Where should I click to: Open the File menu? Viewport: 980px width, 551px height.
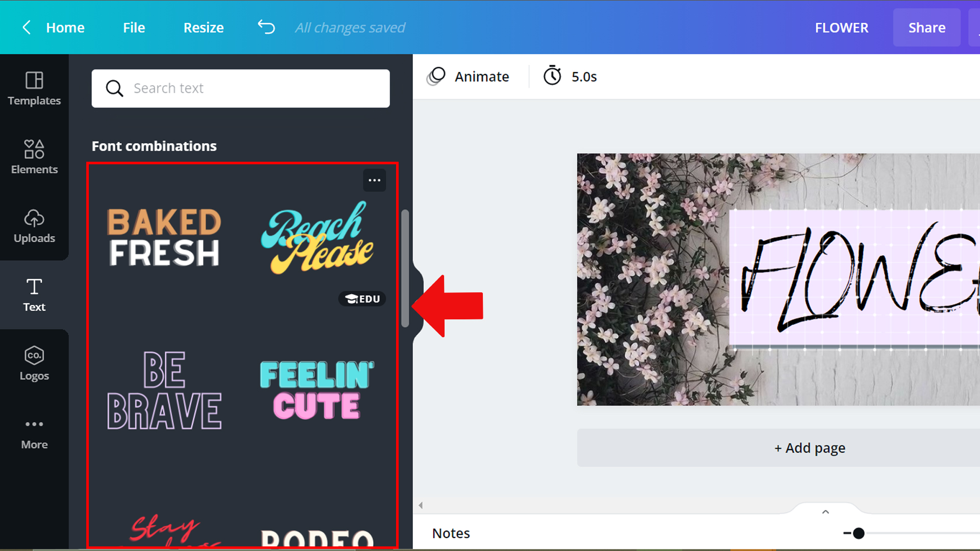click(x=134, y=27)
